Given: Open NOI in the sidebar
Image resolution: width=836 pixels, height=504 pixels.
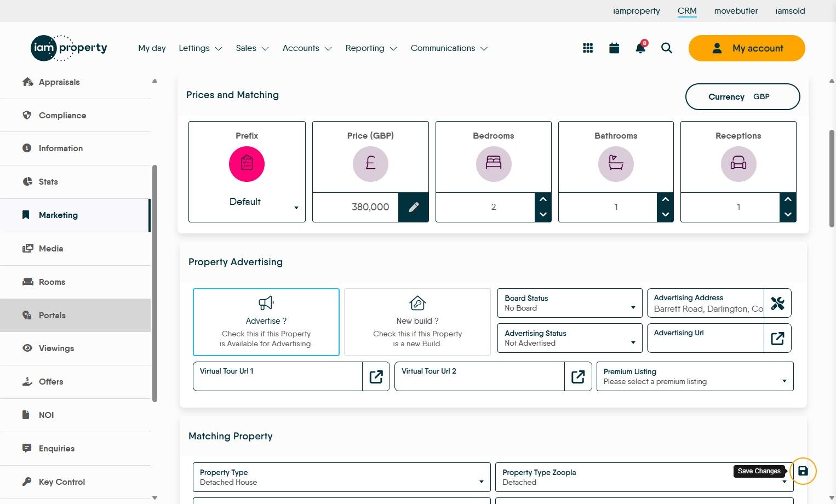Looking at the screenshot, I should [76, 415].
